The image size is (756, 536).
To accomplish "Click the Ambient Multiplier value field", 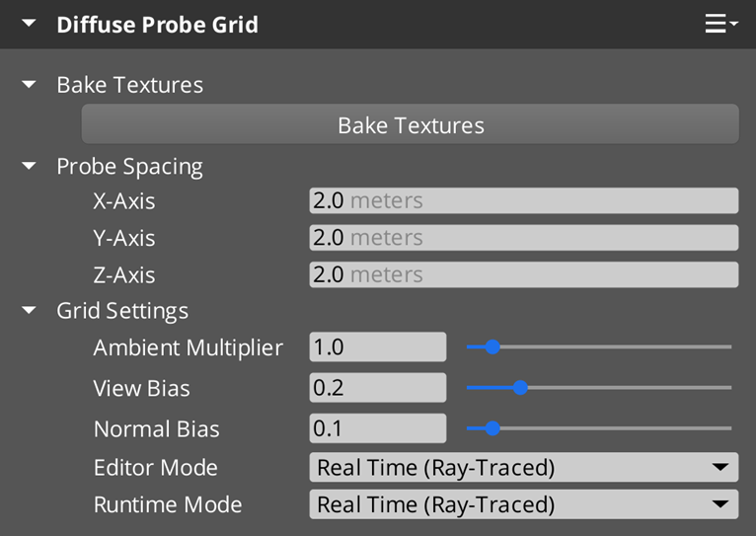I will point(377,347).
